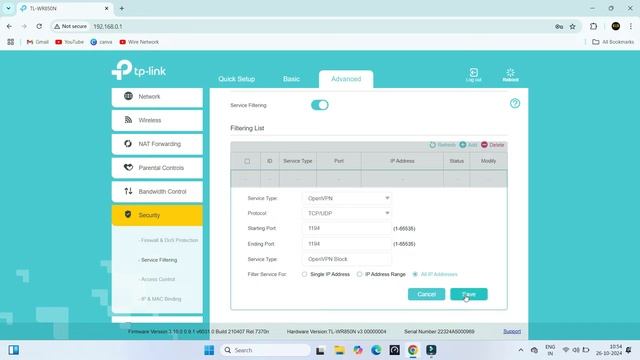Open the YouTube bookmark
640x360 pixels.
(x=69, y=42)
